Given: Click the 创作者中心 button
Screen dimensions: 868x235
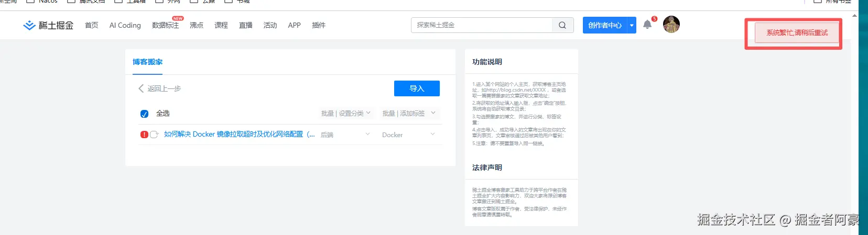Looking at the screenshot, I should click(605, 25).
